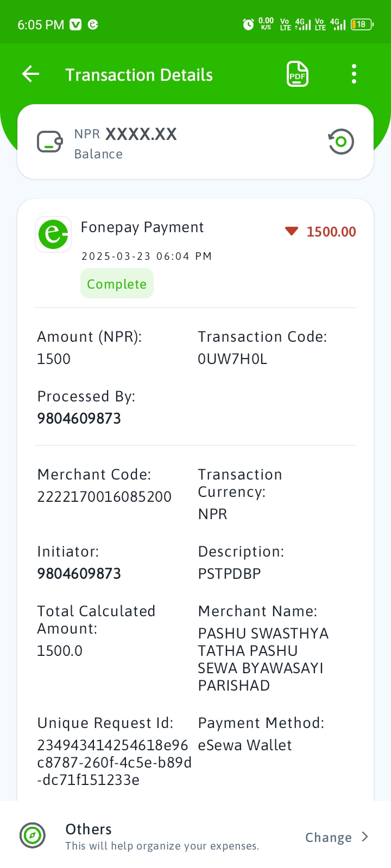Tap the wallet icon beside the balance
Viewport: 391px width, 868px height.
pos(50,142)
